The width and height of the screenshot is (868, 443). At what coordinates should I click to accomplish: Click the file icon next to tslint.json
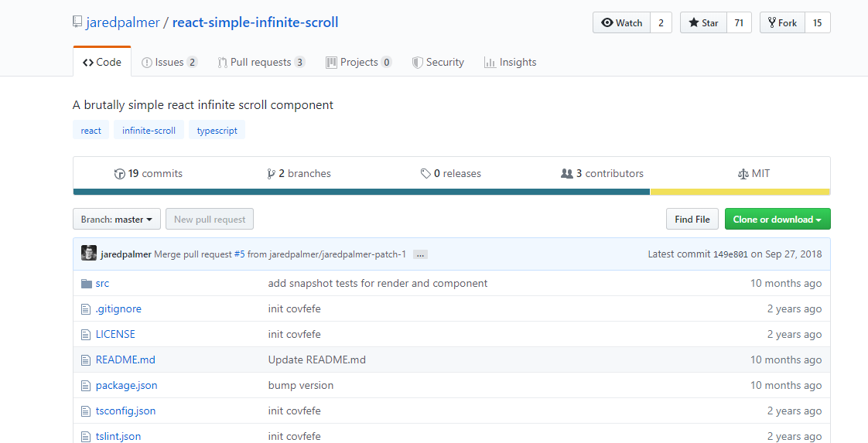pyautogui.click(x=86, y=436)
